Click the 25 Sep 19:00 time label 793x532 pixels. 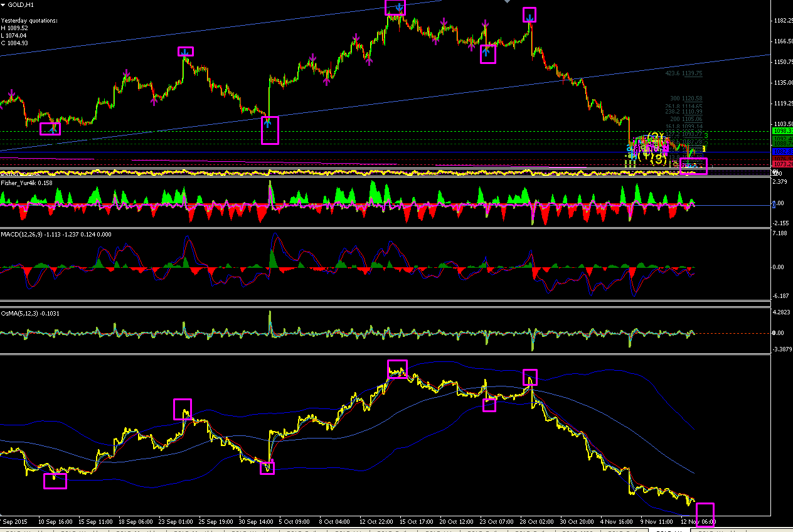216,521
